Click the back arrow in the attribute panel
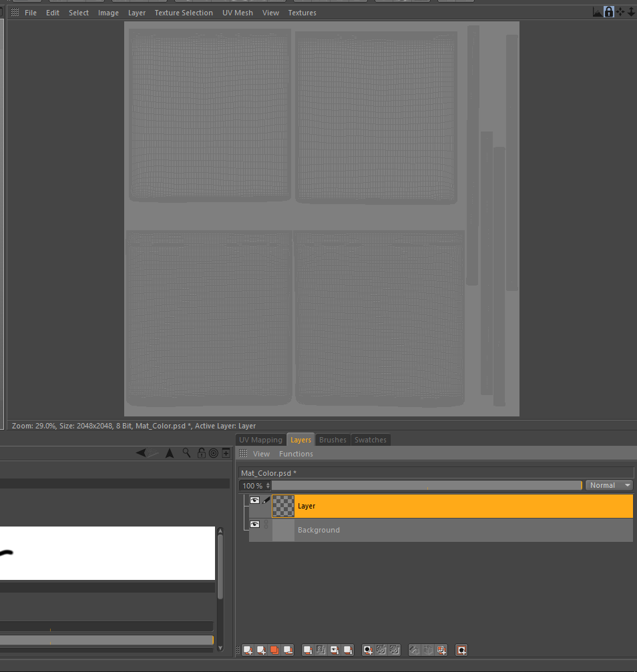Screen dimensions: 637x672 coord(141,452)
